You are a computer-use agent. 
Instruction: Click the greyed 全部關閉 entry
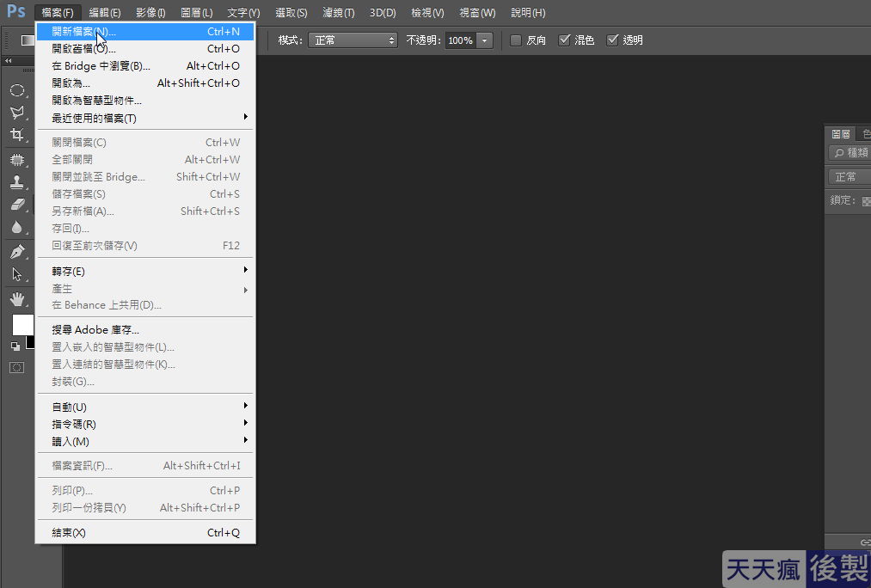click(145, 159)
